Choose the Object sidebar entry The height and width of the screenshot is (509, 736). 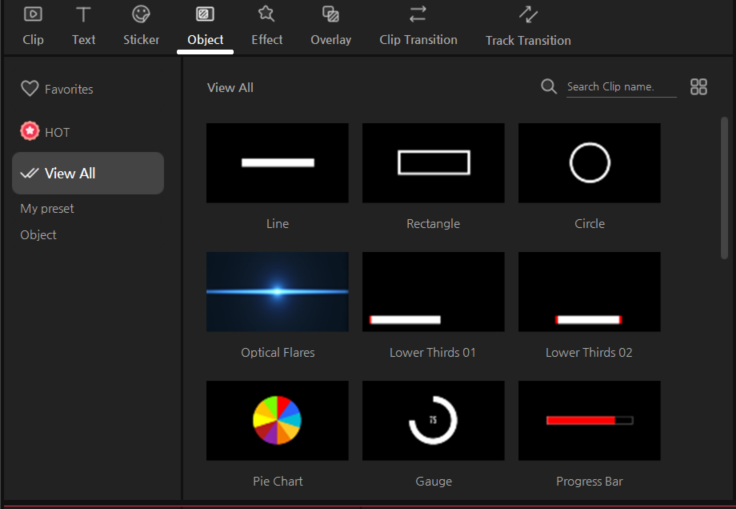[38, 235]
